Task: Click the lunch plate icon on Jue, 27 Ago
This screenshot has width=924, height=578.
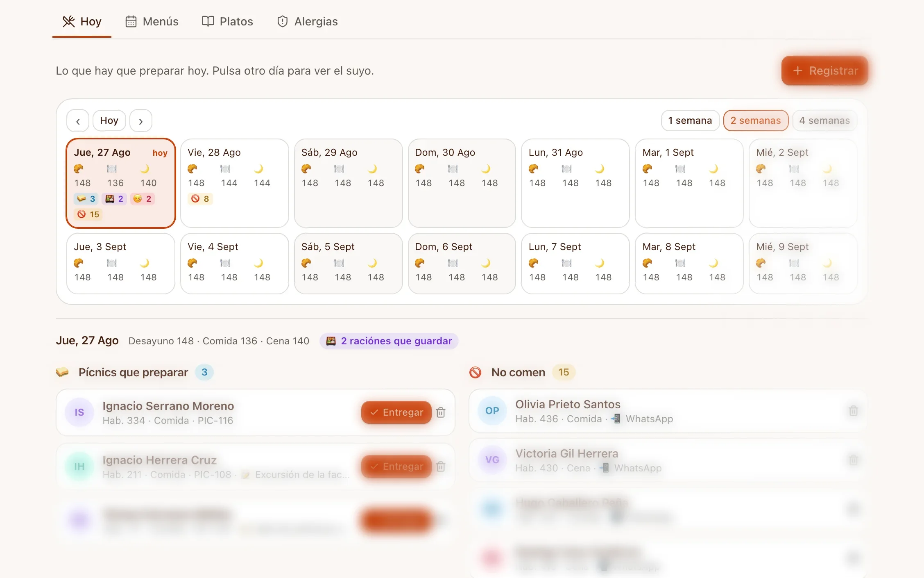Action: point(112,169)
